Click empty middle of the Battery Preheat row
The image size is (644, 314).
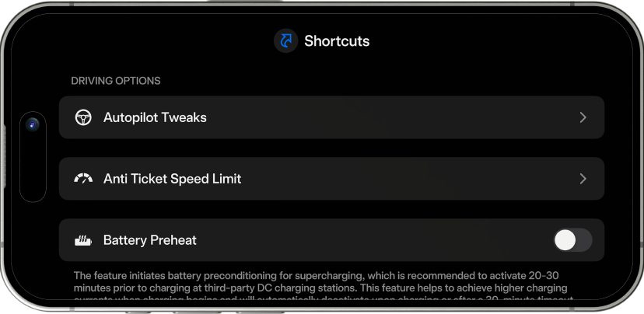click(x=373, y=240)
